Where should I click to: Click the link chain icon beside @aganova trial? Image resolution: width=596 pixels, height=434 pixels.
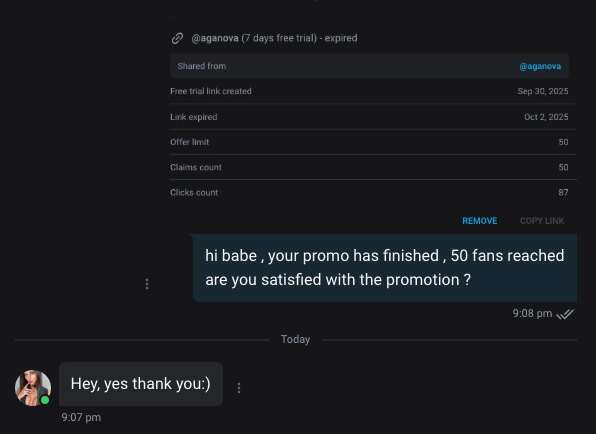tap(177, 38)
